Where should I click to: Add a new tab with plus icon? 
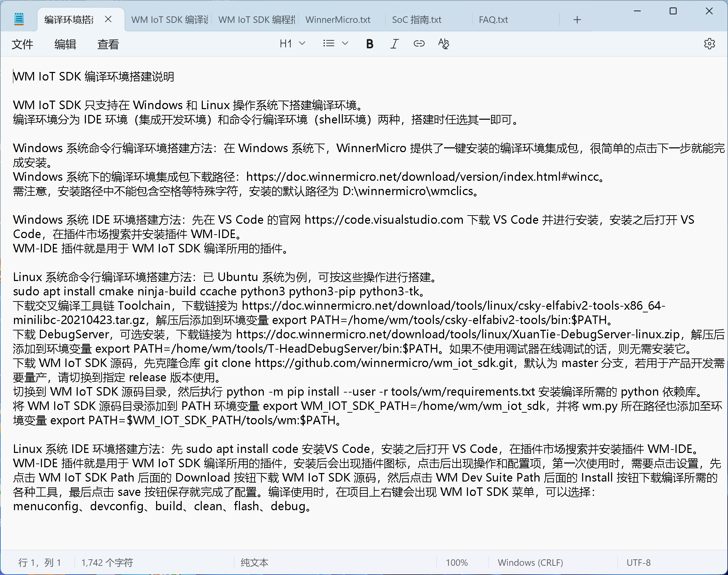pyautogui.click(x=577, y=20)
